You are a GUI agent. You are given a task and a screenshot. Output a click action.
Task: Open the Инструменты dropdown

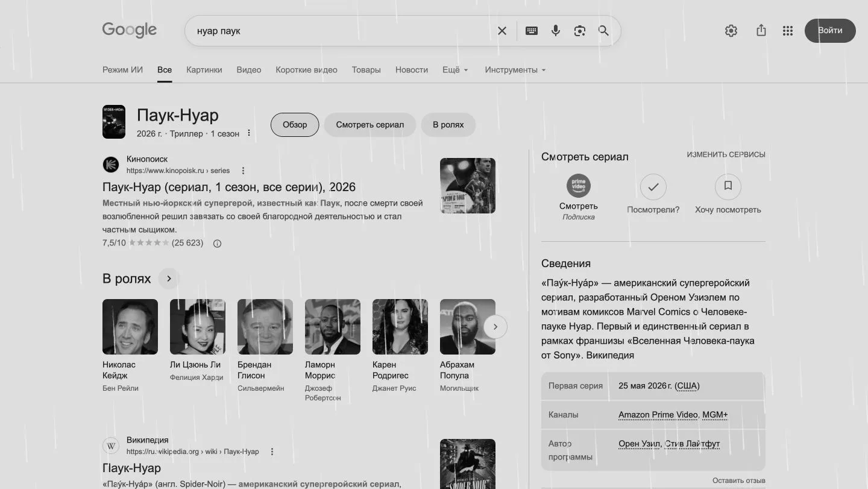(x=515, y=70)
